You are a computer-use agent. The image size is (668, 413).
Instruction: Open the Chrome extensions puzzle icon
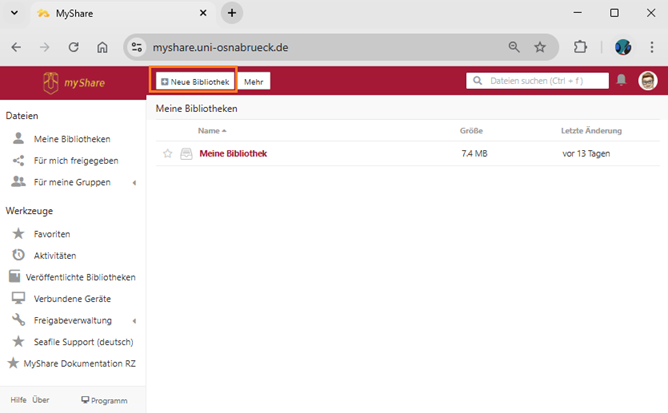tap(580, 47)
